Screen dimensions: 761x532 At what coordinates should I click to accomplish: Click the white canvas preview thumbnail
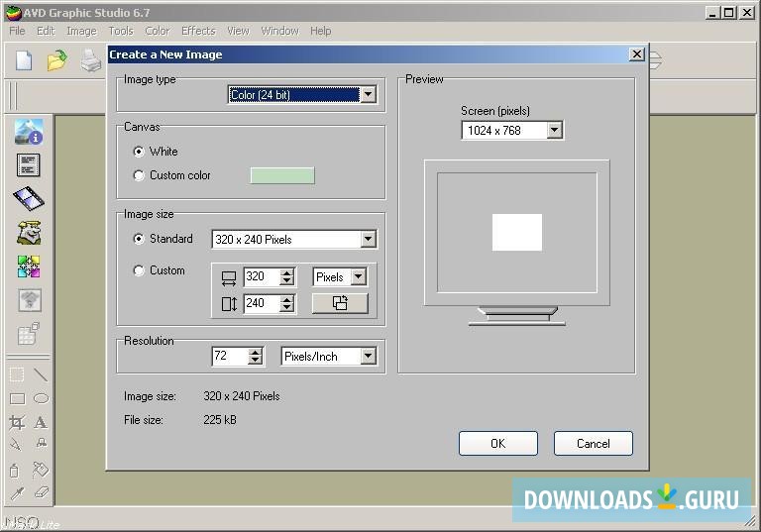click(x=517, y=233)
